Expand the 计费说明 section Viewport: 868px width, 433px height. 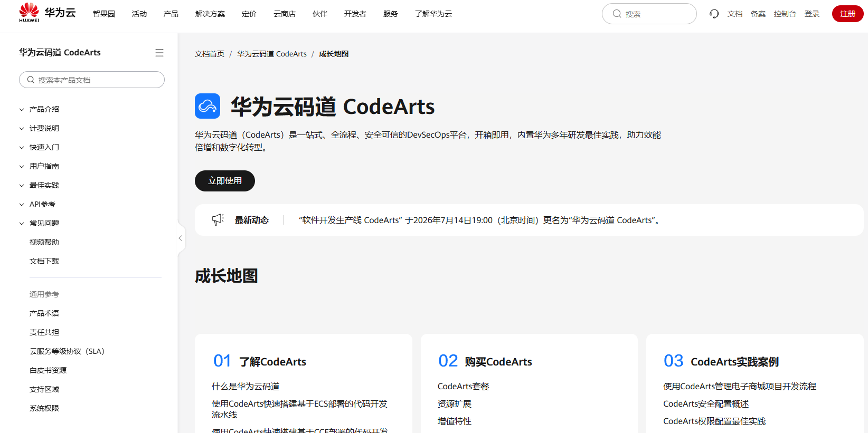click(x=22, y=129)
